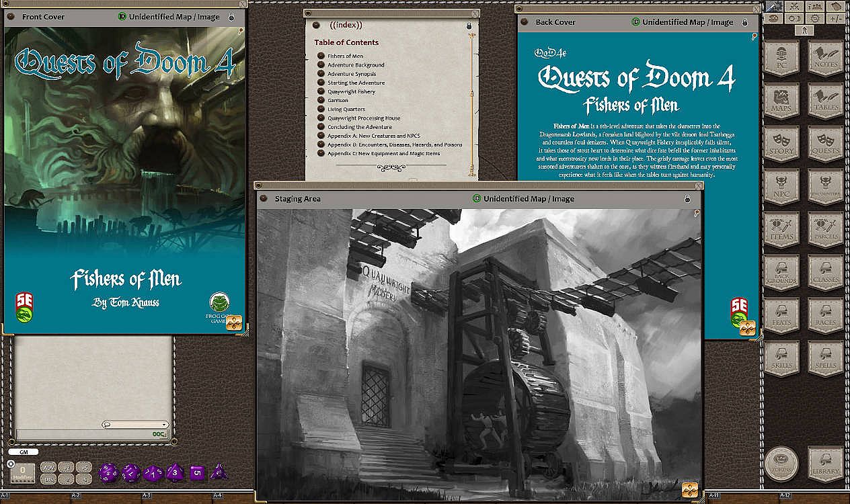Open the Fishers of Men contents link
The height and width of the screenshot is (504, 850).
point(346,56)
